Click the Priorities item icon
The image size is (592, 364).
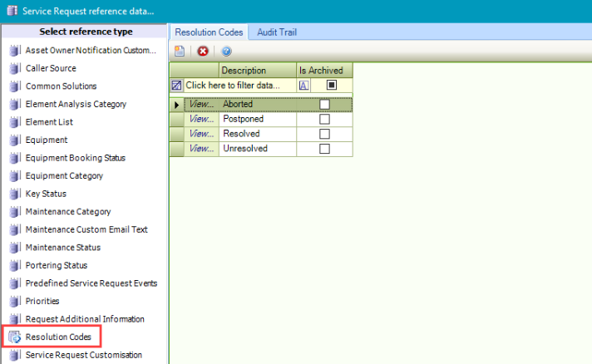(x=14, y=301)
